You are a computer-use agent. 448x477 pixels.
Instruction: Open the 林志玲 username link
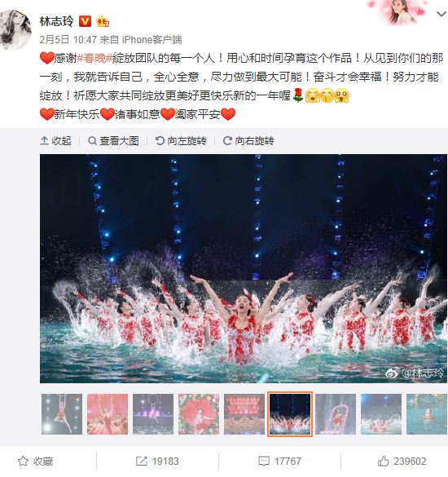coord(56,21)
